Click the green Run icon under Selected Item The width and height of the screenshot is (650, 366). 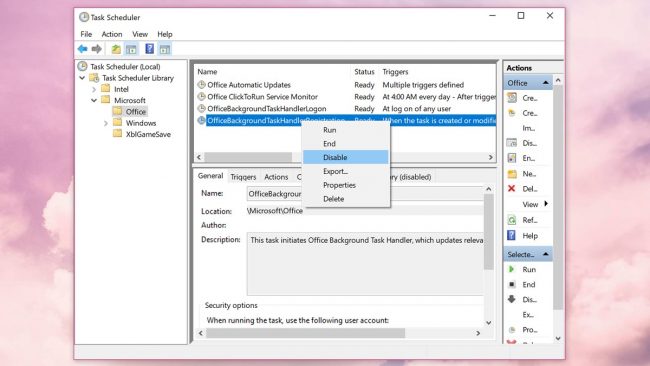512,269
